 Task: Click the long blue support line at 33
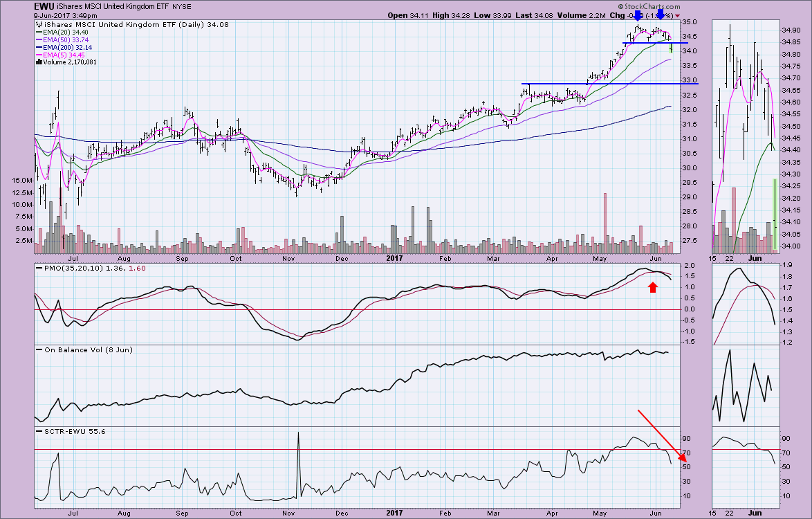pyautogui.click(x=609, y=84)
